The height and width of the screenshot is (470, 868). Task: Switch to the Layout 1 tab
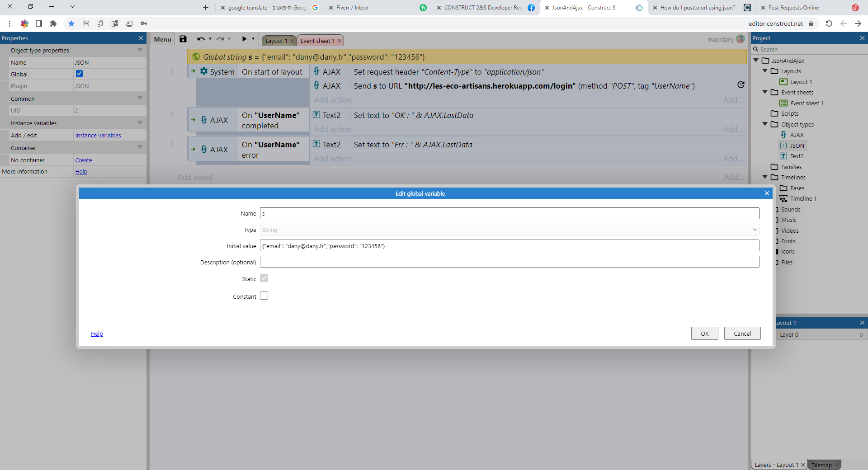click(277, 41)
